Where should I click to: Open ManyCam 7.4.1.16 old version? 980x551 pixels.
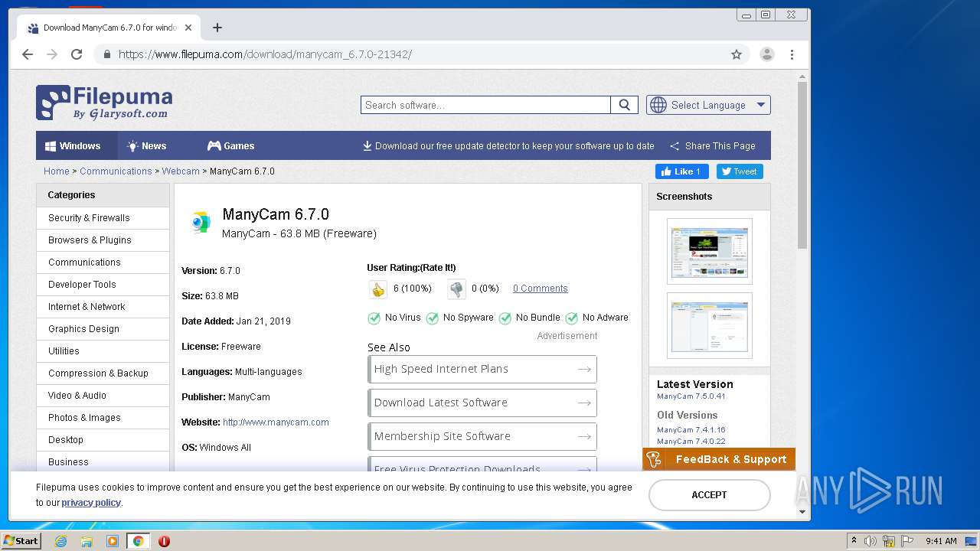pos(691,430)
